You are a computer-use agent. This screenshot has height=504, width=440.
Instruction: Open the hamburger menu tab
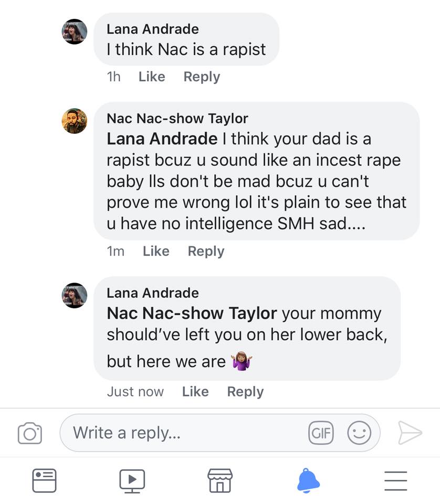[x=395, y=480]
